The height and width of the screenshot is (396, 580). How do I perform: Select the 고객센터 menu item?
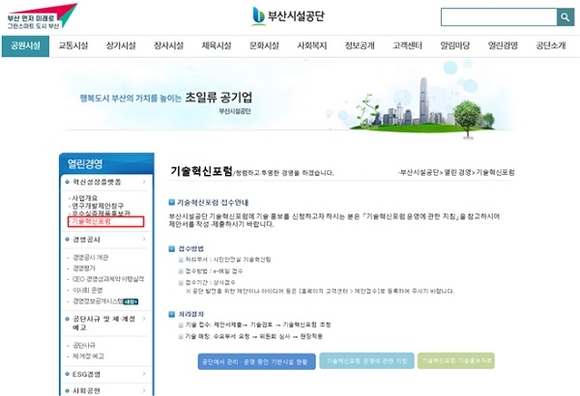[407, 46]
